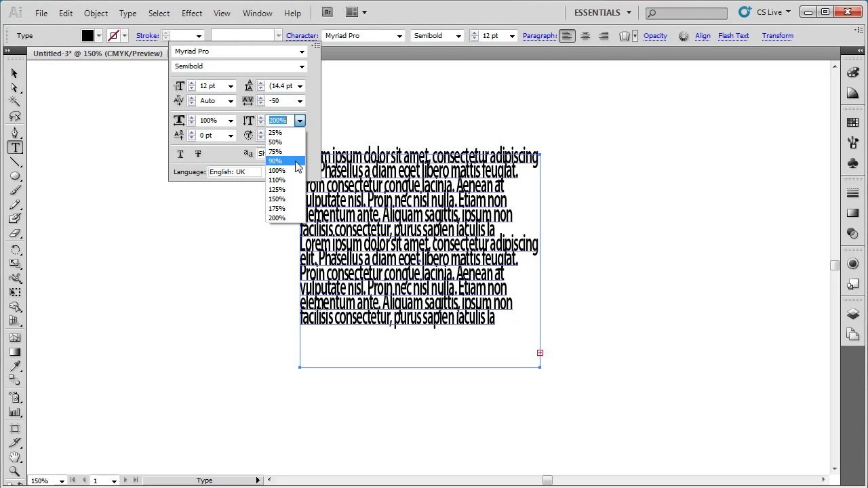Open Semibold font style dropdown in panel

302,66
